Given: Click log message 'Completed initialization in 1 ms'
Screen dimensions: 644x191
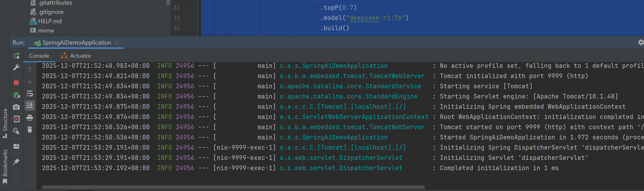Looking at the screenshot, I should 499,168.
